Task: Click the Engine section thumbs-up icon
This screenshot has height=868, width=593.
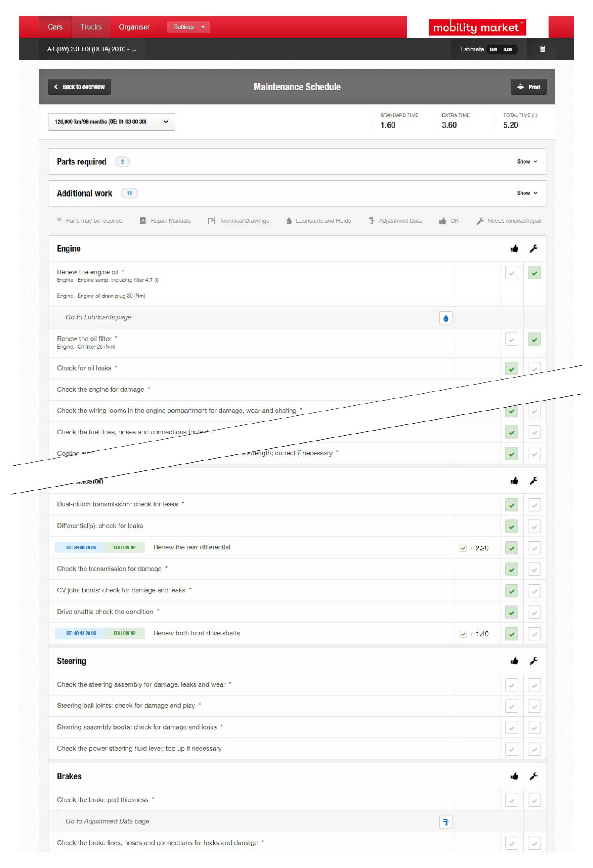Action: pos(514,249)
